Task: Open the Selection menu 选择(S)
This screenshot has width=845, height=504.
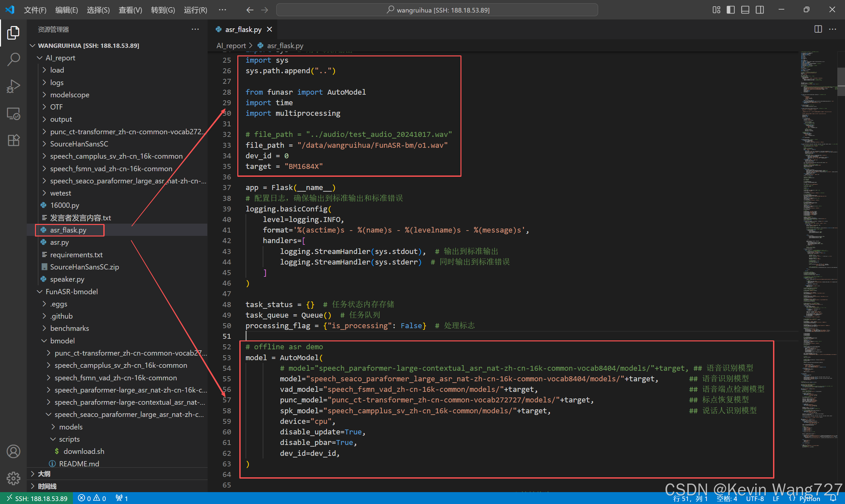Action: point(98,10)
